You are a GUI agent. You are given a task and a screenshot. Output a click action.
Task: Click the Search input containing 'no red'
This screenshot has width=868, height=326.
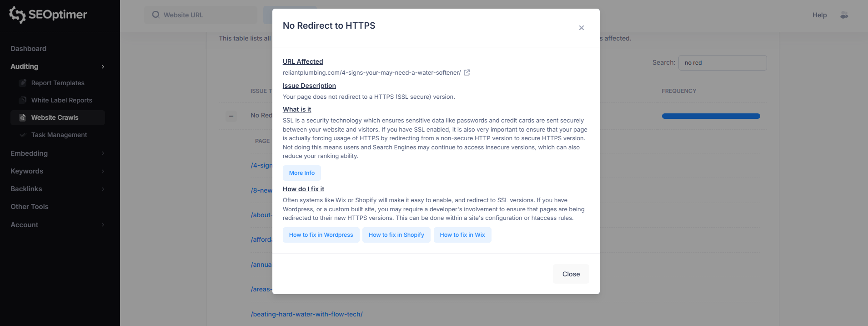pyautogui.click(x=722, y=63)
